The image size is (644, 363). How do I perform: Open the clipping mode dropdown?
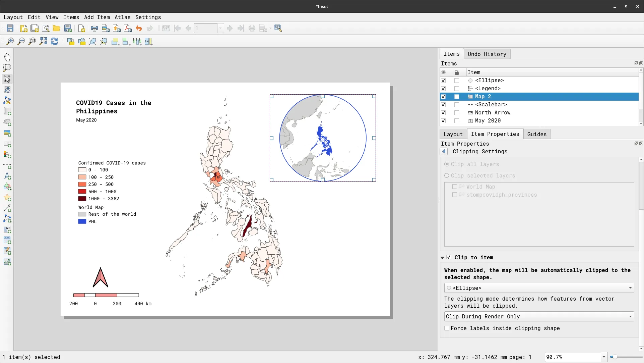tap(538, 316)
